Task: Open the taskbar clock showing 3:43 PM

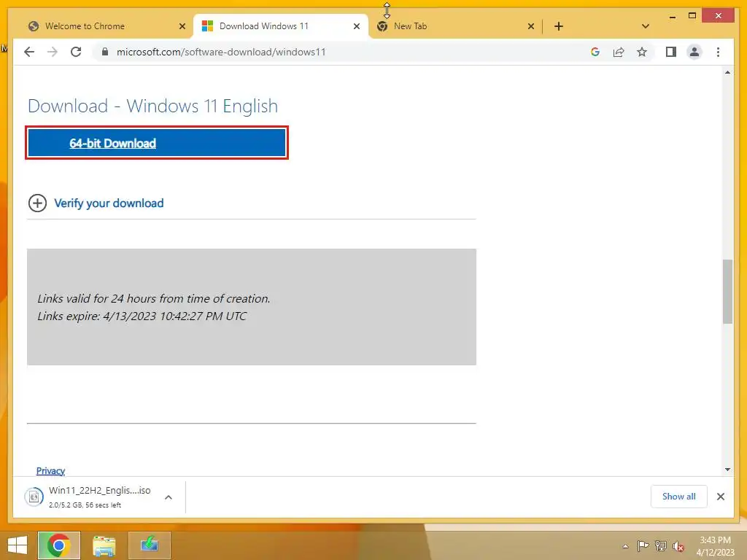Action: (x=715, y=546)
